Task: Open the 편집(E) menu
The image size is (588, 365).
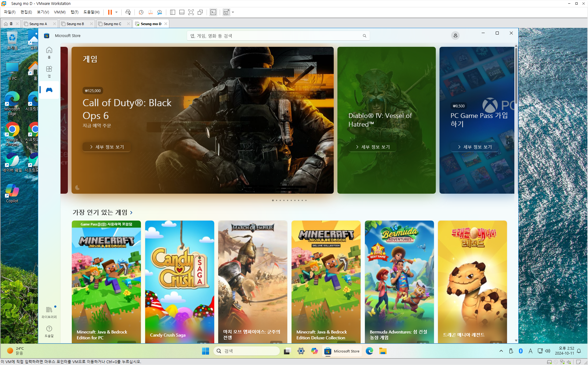Action: [x=26, y=12]
